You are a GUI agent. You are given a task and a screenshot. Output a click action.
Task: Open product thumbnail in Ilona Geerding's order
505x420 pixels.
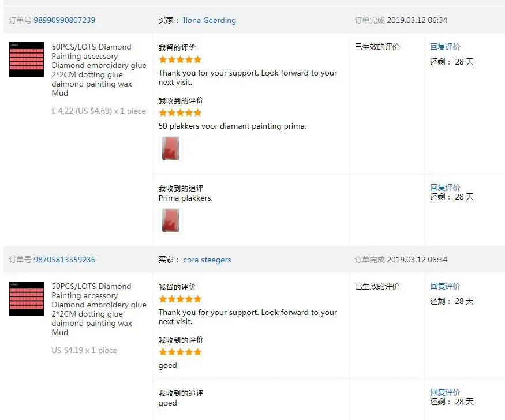pos(27,59)
